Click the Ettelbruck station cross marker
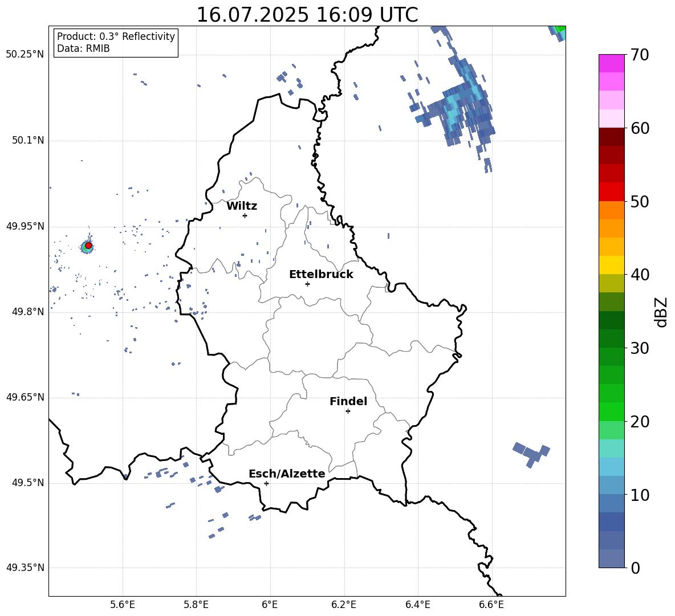 [307, 284]
